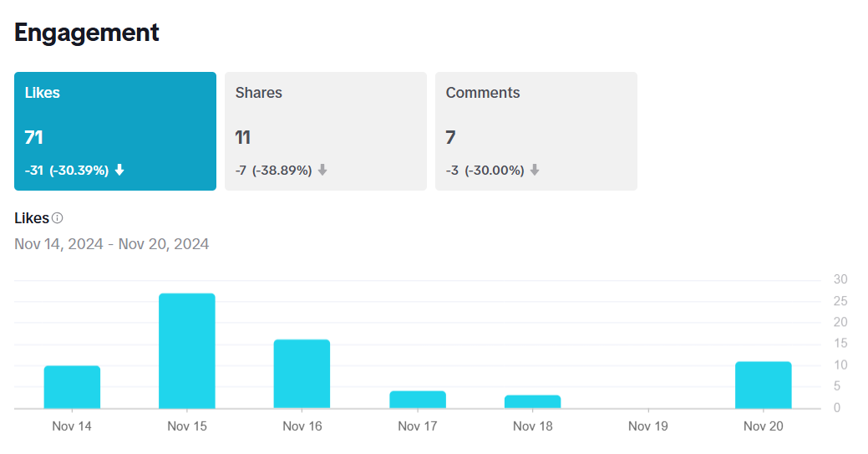Pick the small Nov 17 bar
The width and height of the screenshot is (868, 454).
coord(418,400)
